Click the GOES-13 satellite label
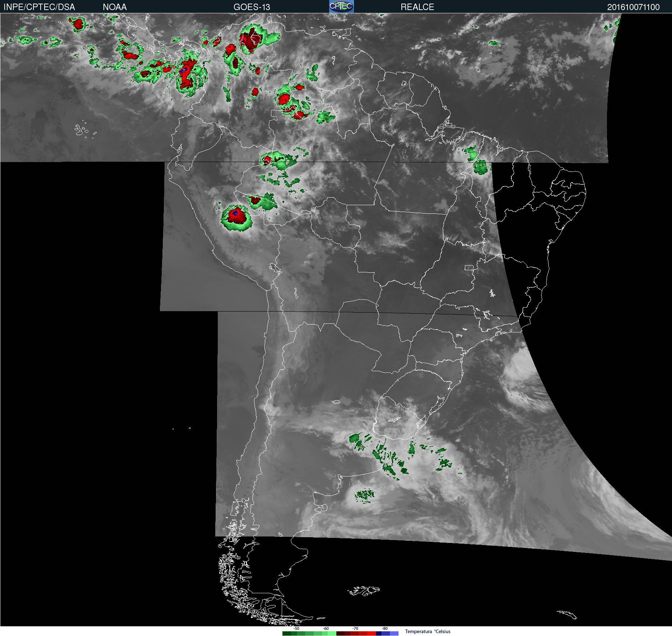This screenshot has width=672, height=636. click(x=252, y=7)
